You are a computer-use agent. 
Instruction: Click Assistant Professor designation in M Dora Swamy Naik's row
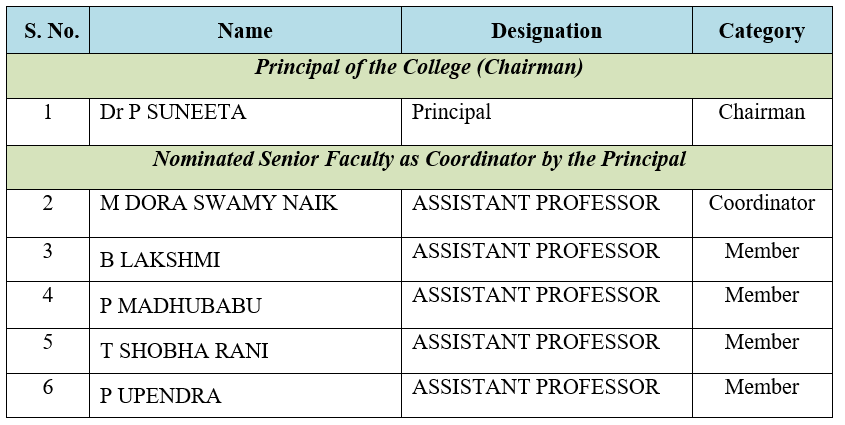pyautogui.click(x=536, y=203)
